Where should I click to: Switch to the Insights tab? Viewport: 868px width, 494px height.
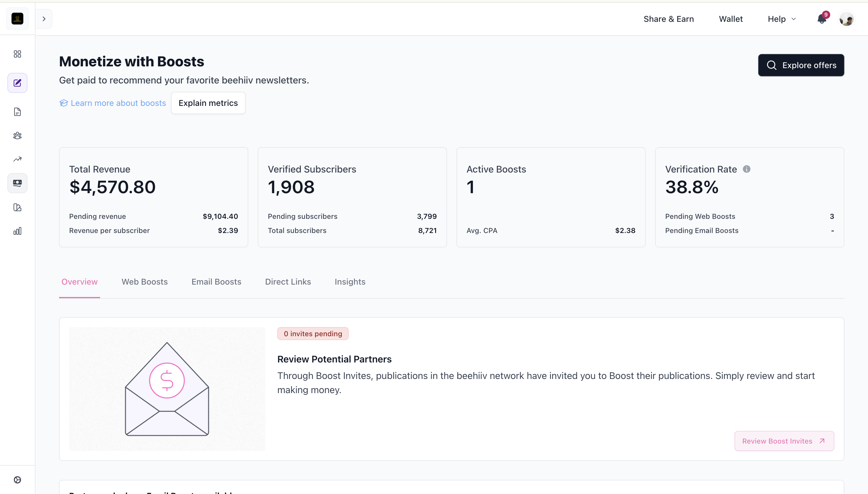point(350,282)
